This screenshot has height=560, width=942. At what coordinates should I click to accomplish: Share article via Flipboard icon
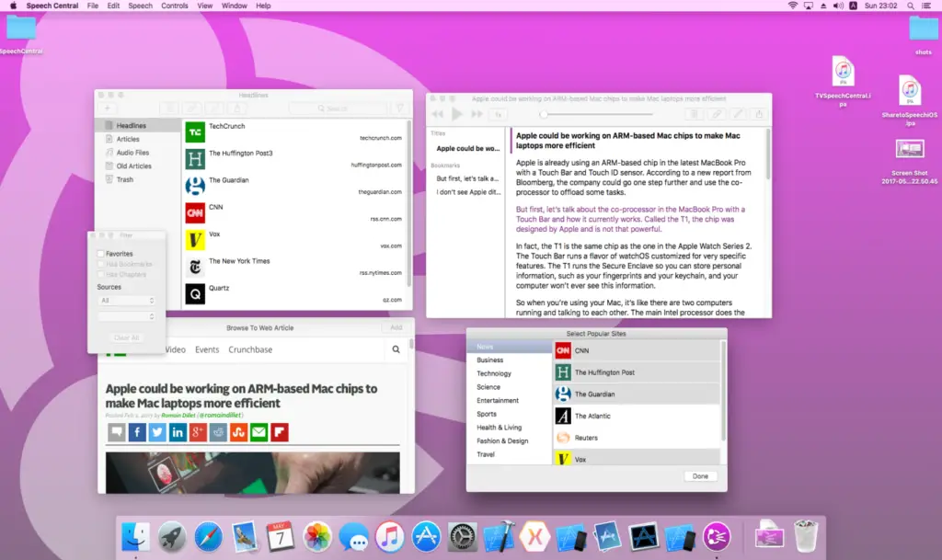click(x=280, y=432)
